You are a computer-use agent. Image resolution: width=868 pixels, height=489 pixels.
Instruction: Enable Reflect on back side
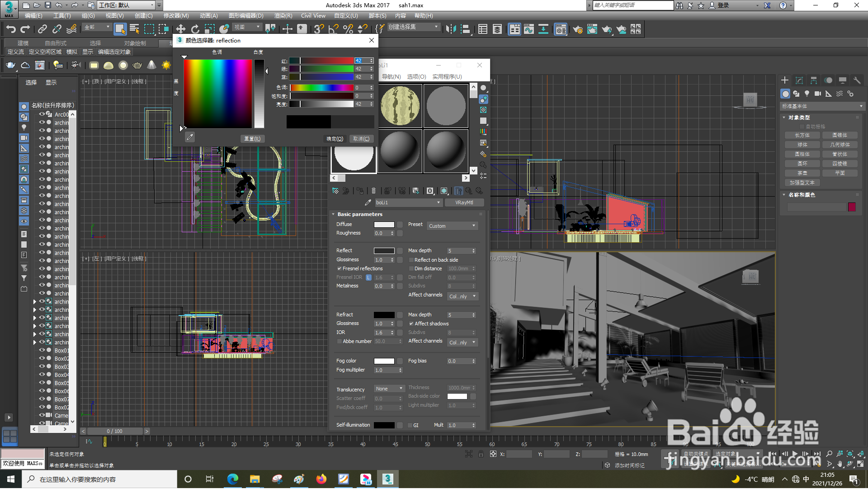tap(411, 260)
